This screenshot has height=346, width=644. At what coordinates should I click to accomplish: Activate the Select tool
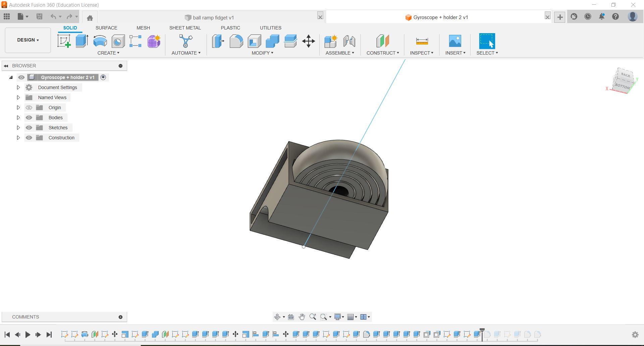coord(487,41)
